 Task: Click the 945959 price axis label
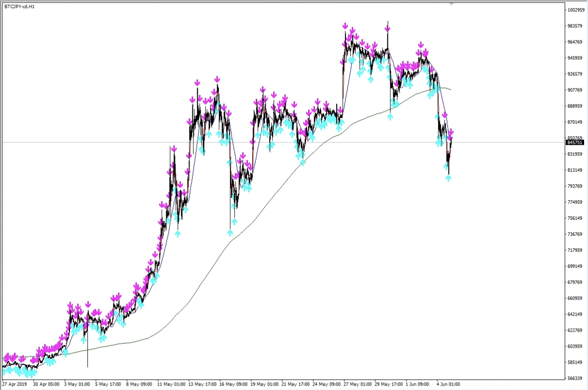[x=575, y=58]
